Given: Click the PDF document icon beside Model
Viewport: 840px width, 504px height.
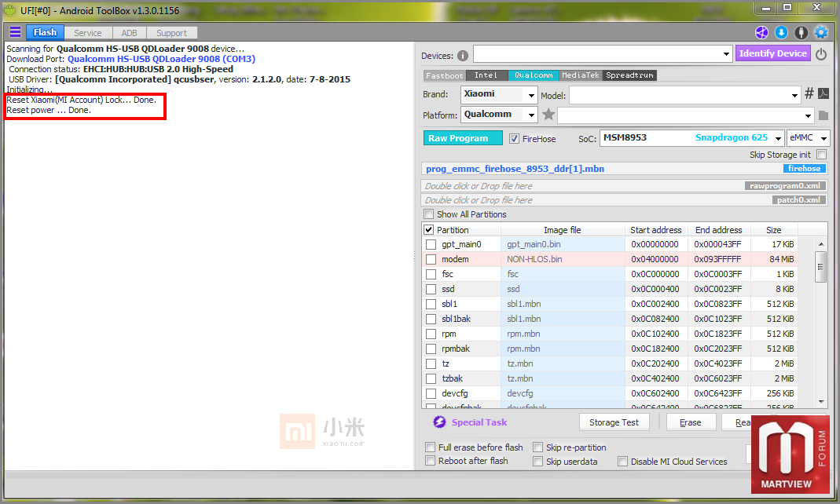Looking at the screenshot, I should pos(823,93).
